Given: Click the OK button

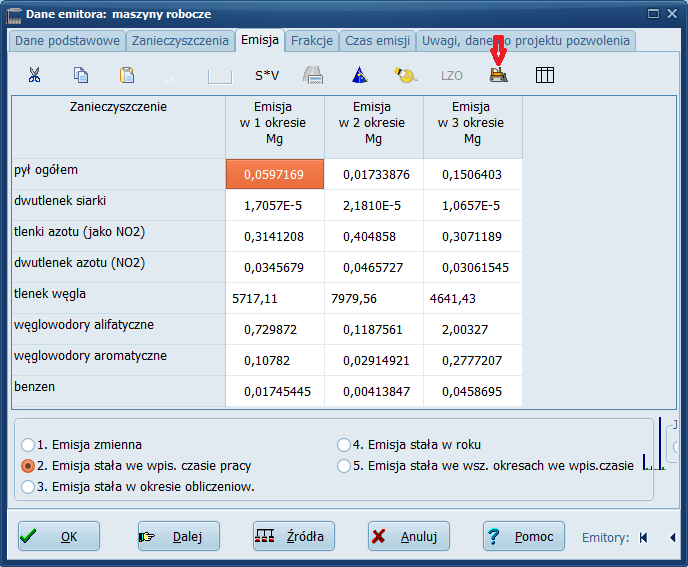Looking at the screenshot, I should pyautogui.click(x=59, y=536).
